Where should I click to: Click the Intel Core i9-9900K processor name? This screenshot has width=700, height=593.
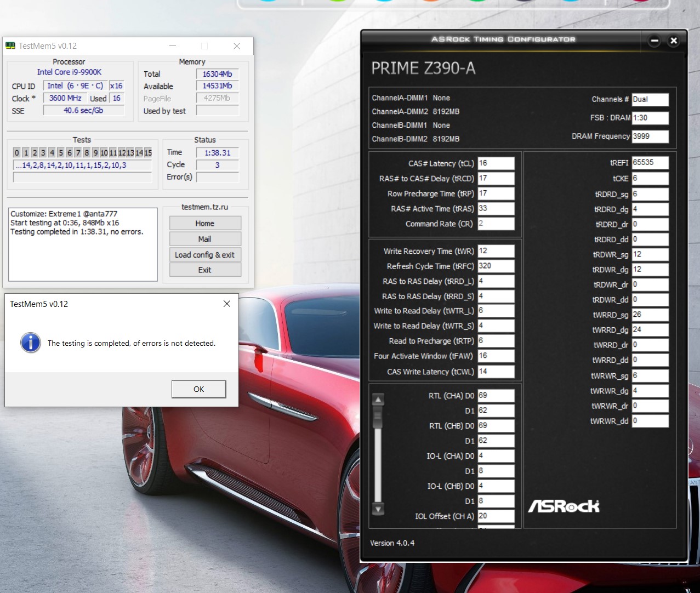pos(69,72)
